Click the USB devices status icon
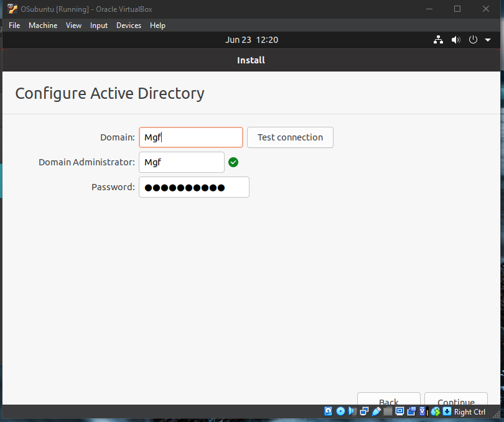The image size is (504, 422). tap(376, 411)
